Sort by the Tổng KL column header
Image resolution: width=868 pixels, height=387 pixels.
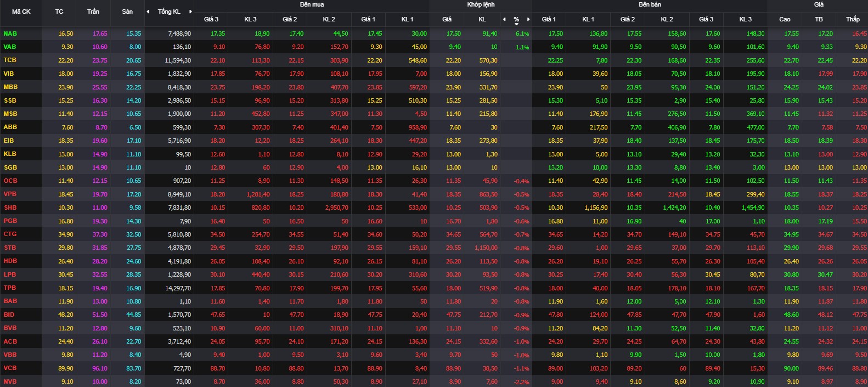coord(169,12)
